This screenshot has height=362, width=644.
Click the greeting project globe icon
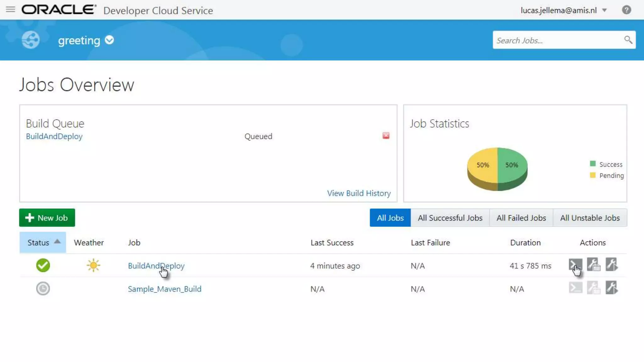click(31, 40)
